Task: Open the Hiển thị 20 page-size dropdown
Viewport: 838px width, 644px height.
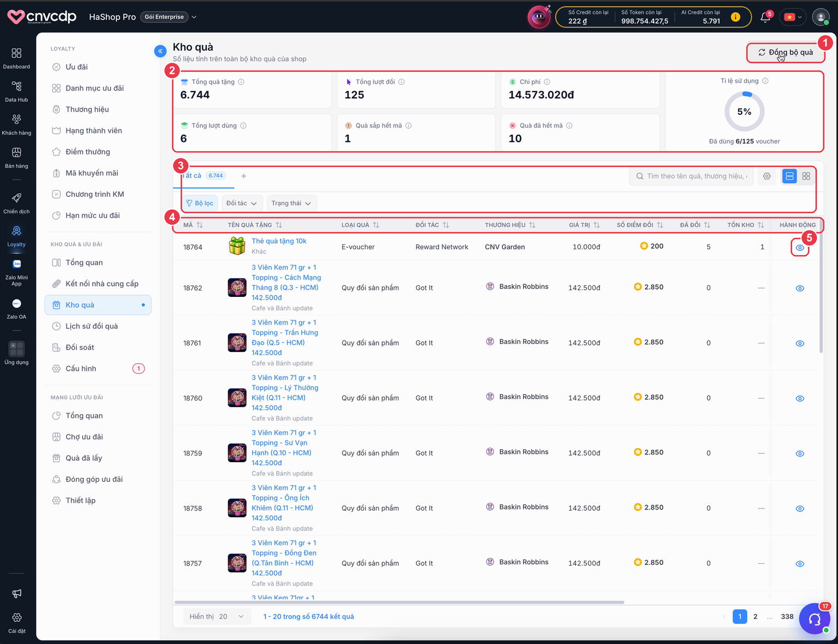Action: pyautogui.click(x=217, y=617)
